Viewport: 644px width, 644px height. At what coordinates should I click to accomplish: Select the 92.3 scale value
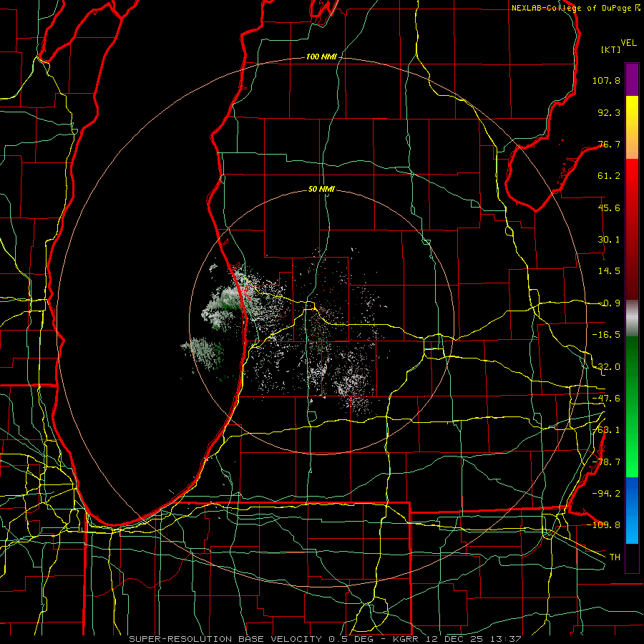pos(609,112)
